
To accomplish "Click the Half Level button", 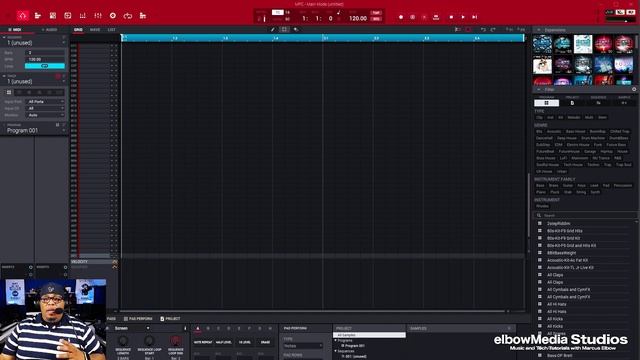I will [224, 342].
